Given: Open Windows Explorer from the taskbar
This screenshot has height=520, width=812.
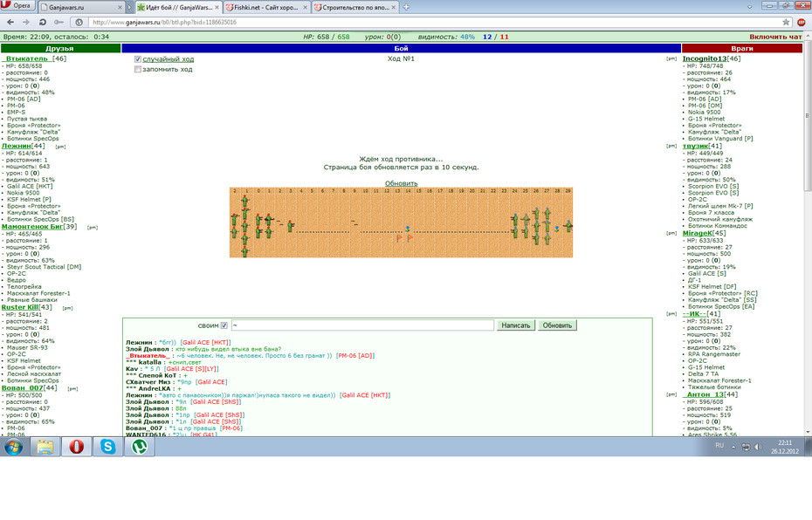Looking at the screenshot, I should (x=45, y=447).
